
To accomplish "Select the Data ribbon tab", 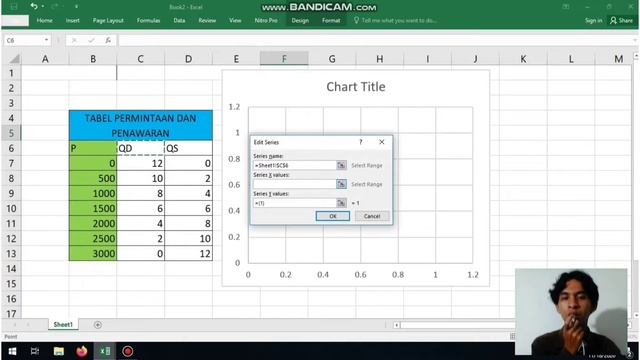I will [x=179, y=20].
